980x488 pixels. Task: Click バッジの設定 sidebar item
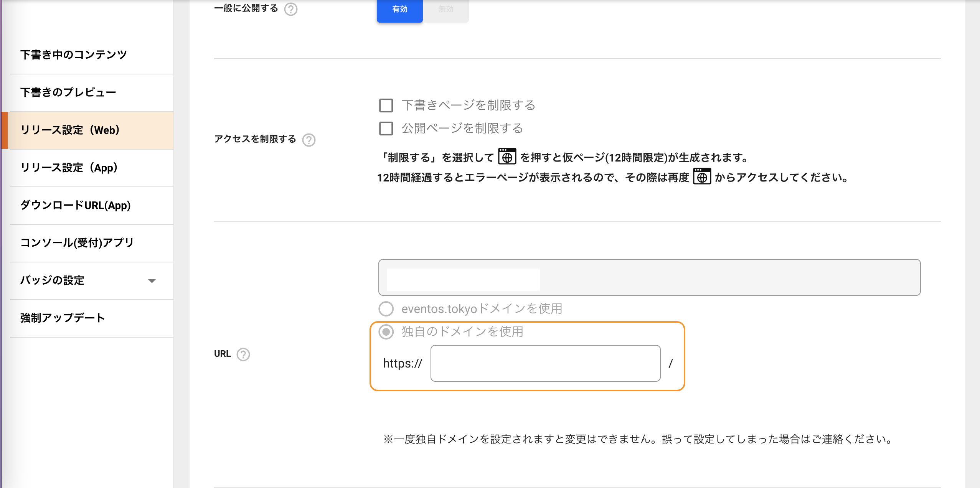[92, 280]
